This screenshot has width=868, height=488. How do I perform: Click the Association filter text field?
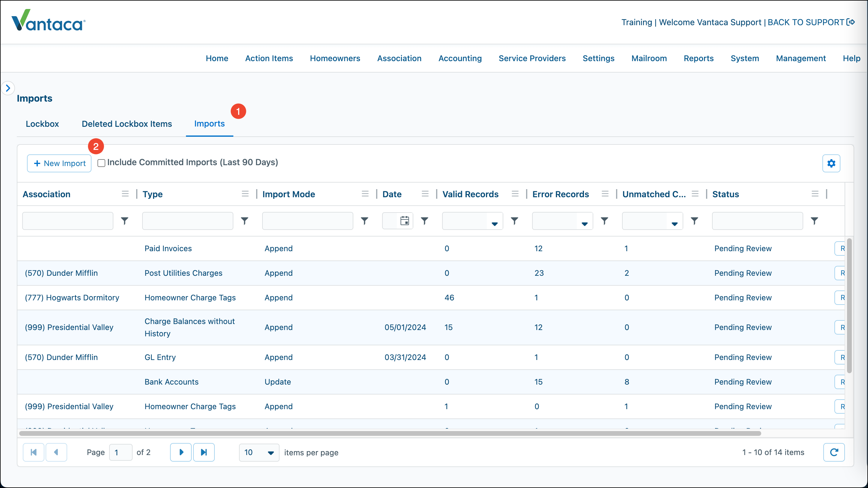[68, 221]
